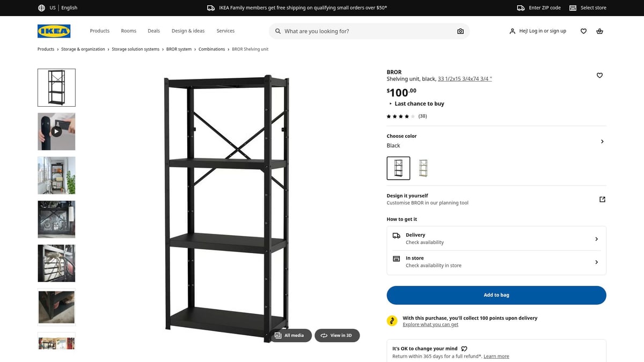Play the product video thumbnail

pyautogui.click(x=56, y=131)
